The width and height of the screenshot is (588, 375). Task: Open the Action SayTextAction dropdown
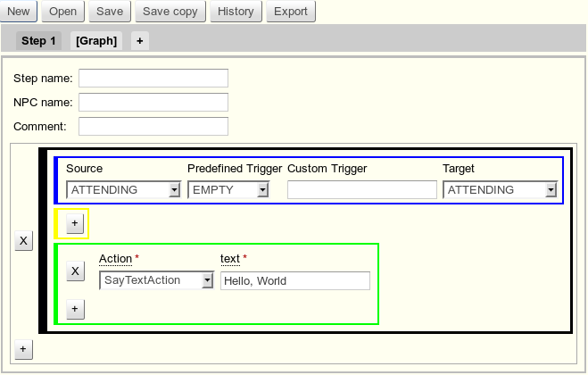(156, 280)
